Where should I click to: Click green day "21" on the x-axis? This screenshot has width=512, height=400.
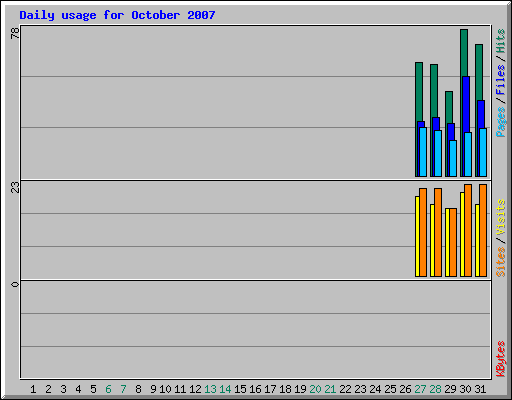[x=330, y=389]
